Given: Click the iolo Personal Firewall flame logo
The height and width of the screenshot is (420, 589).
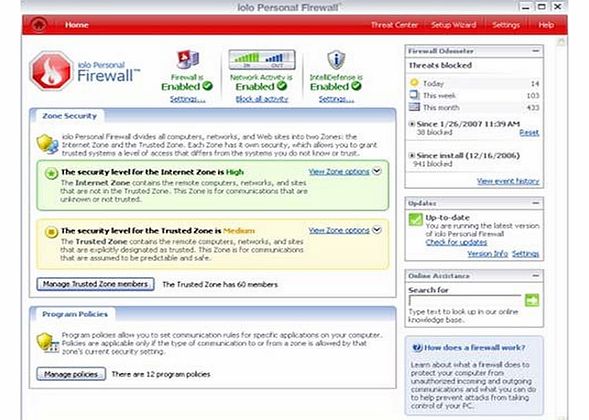Looking at the screenshot, I should click(x=51, y=71).
